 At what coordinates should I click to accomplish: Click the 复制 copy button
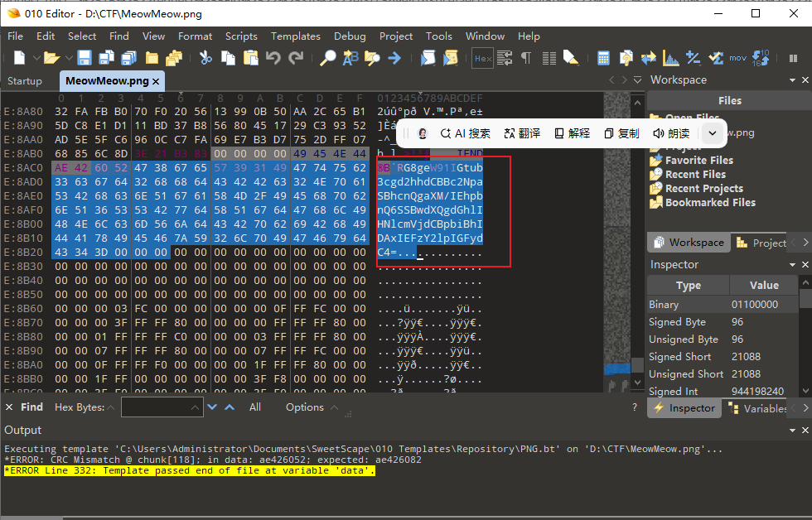coord(622,133)
